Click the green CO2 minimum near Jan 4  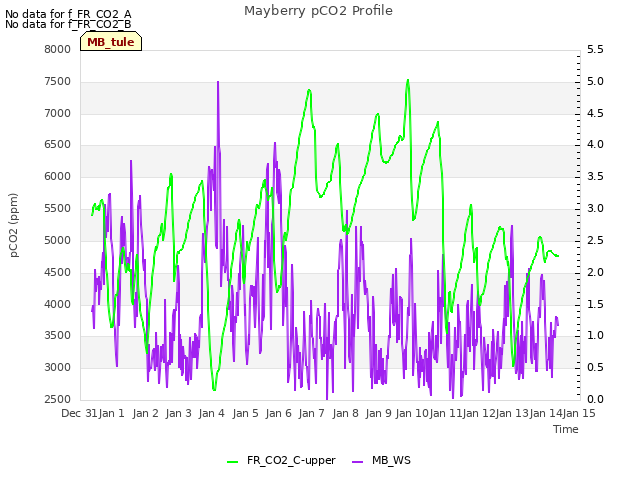coord(214,389)
